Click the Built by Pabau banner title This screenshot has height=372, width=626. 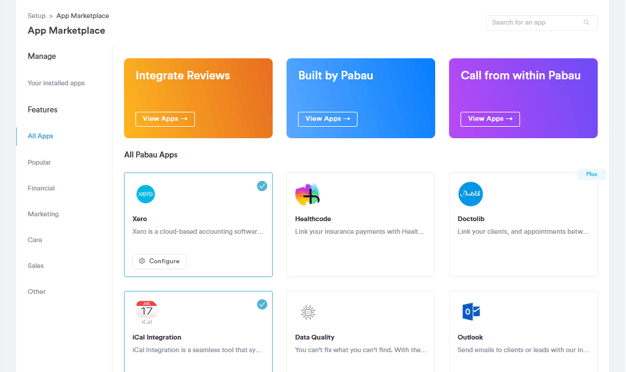[x=336, y=75]
